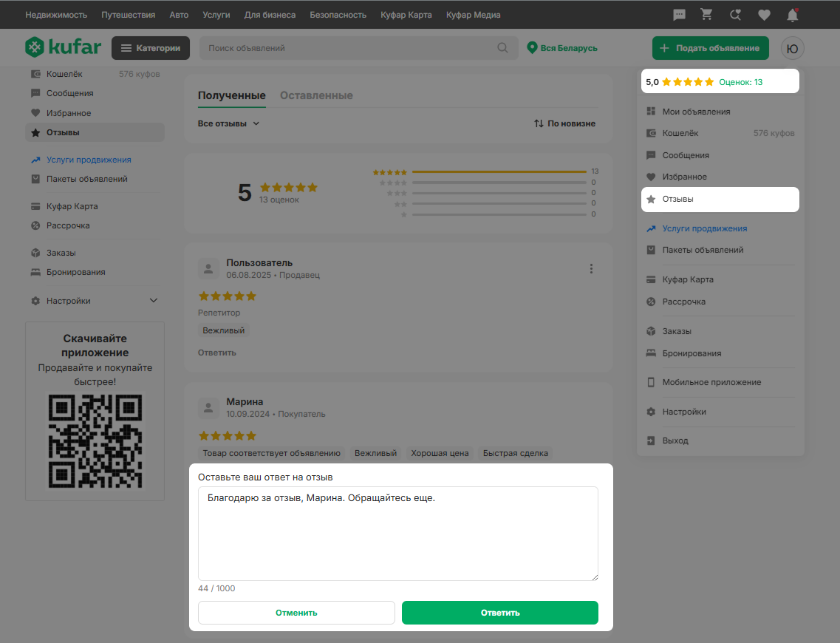840x643 pixels.
Task: Open Путешествия in top navigation
Action: pyautogui.click(x=128, y=15)
